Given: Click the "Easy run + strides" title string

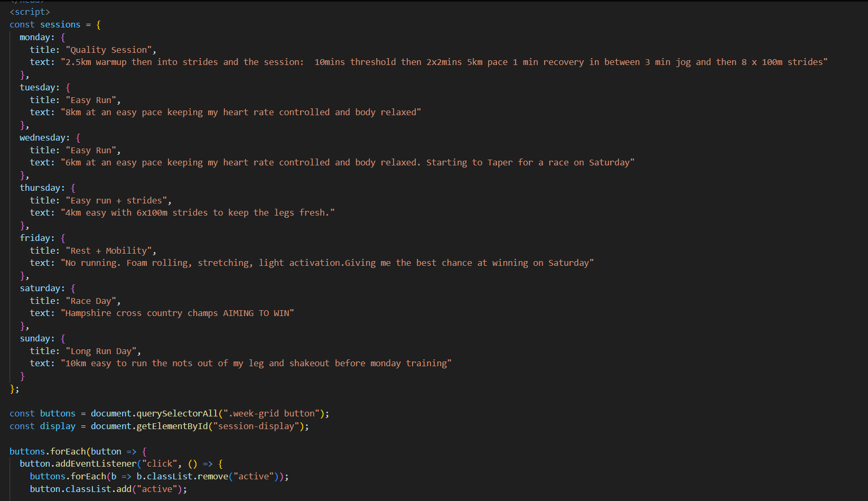Looking at the screenshot, I should tap(116, 200).
